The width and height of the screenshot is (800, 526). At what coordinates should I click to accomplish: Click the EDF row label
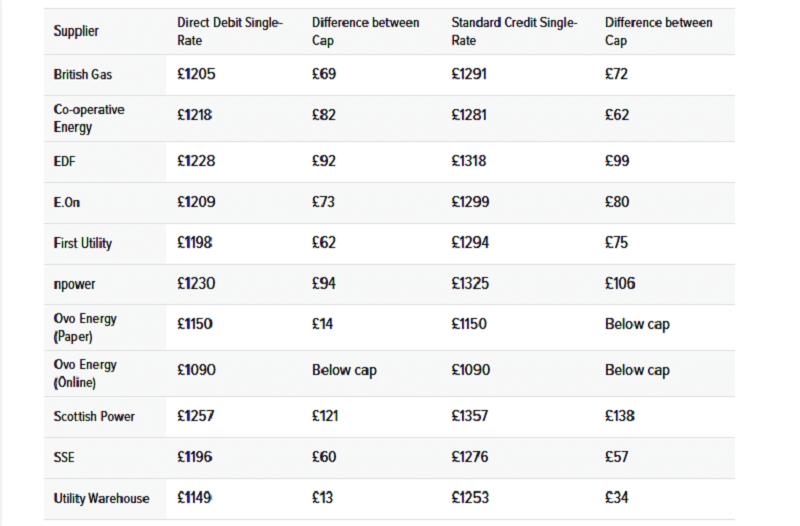[x=65, y=161]
